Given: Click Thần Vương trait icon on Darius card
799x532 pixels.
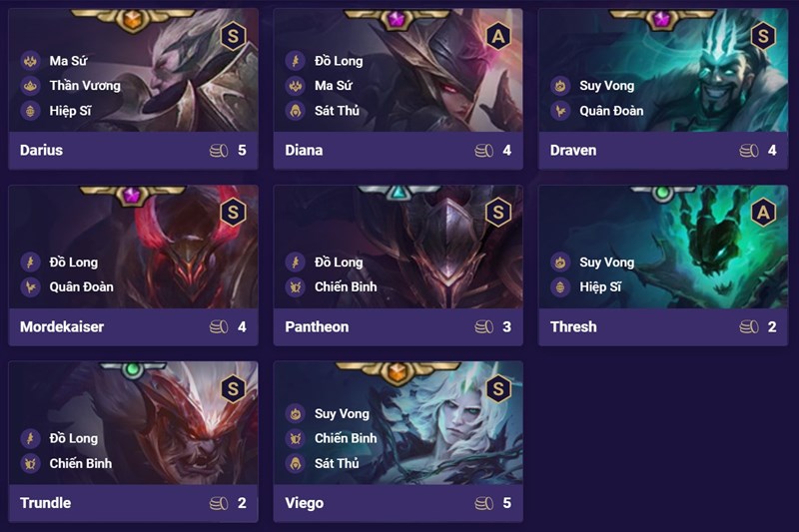Looking at the screenshot, I should [x=31, y=86].
